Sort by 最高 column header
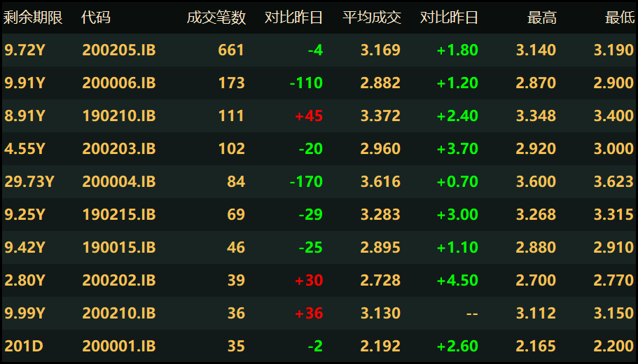Screen dimensions: 638x364 pyautogui.click(x=542, y=18)
